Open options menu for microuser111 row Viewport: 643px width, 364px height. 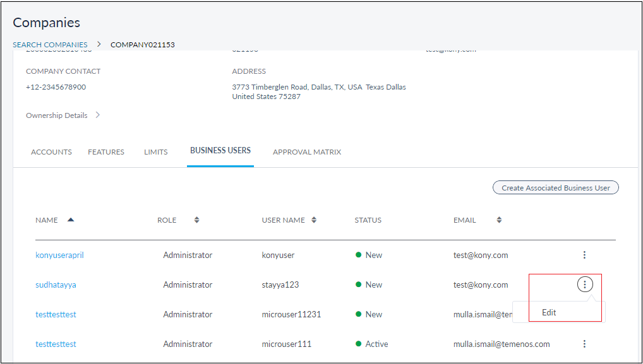584,344
